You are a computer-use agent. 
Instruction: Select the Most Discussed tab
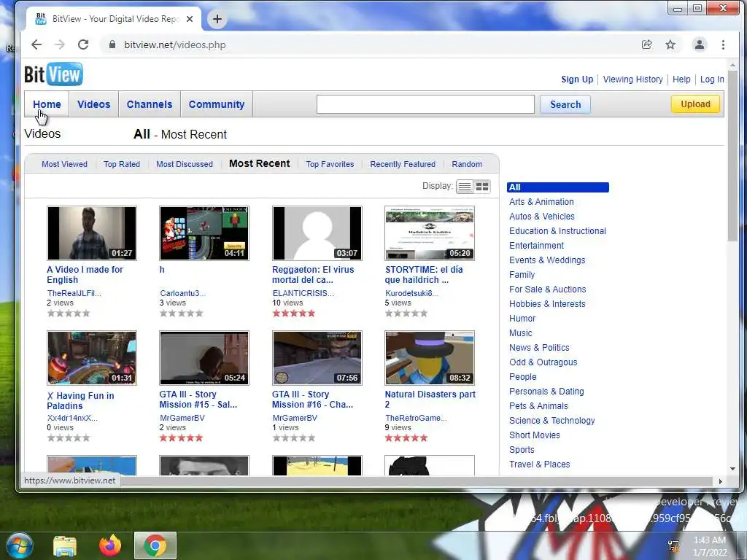[185, 164]
